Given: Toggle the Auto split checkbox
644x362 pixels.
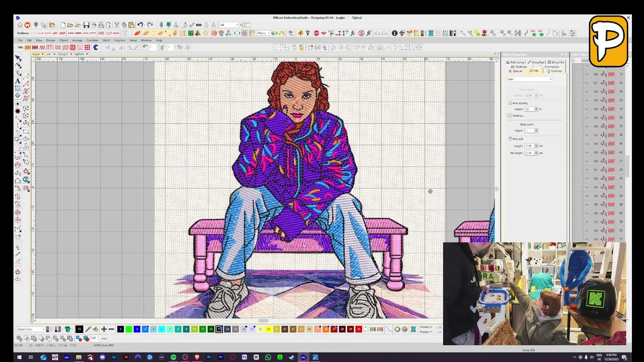Looking at the screenshot, I should click(510, 138).
